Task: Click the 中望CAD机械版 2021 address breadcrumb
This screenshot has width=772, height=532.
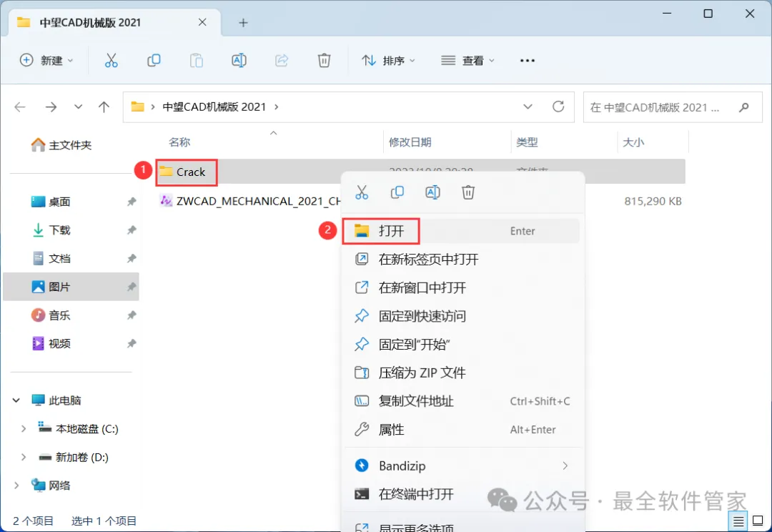Action: coord(214,107)
